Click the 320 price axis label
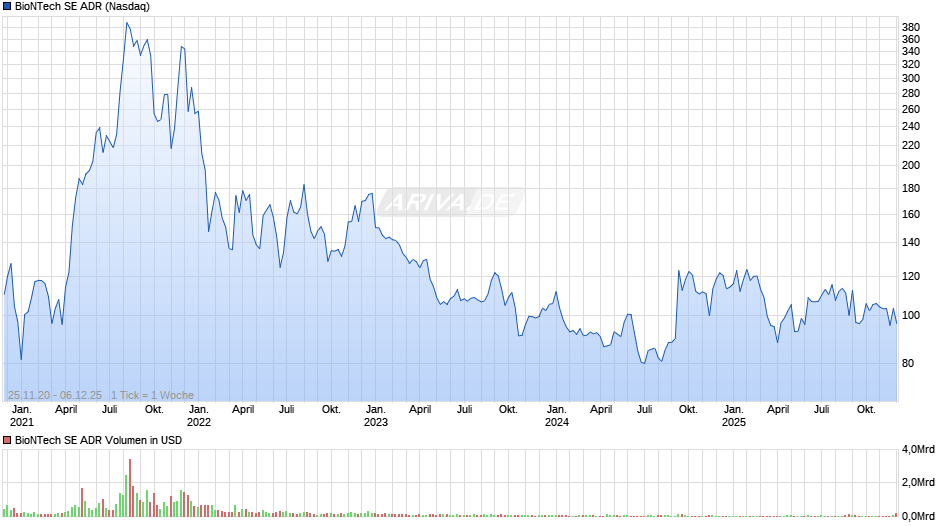 tap(911, 64)
